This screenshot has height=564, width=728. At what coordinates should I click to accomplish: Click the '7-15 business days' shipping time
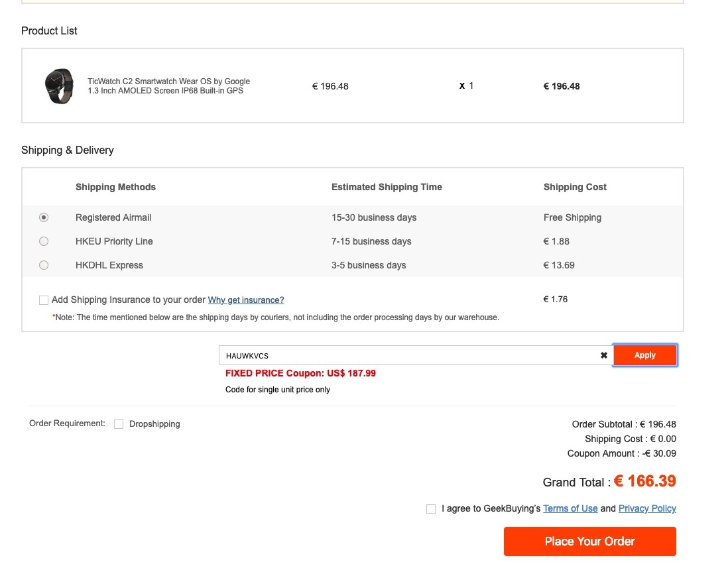click(x=371, y=241)
